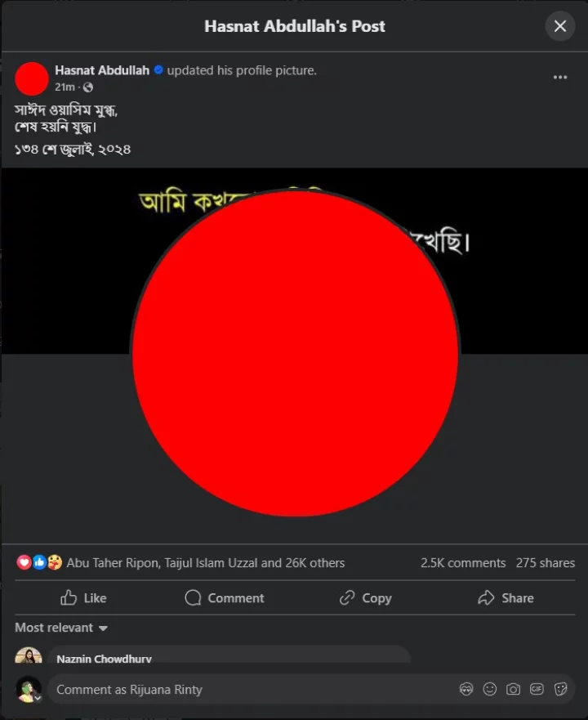Open the large red circle profile picture
Viewport: 588px width, 720px height.
click(x=295, y=354)
